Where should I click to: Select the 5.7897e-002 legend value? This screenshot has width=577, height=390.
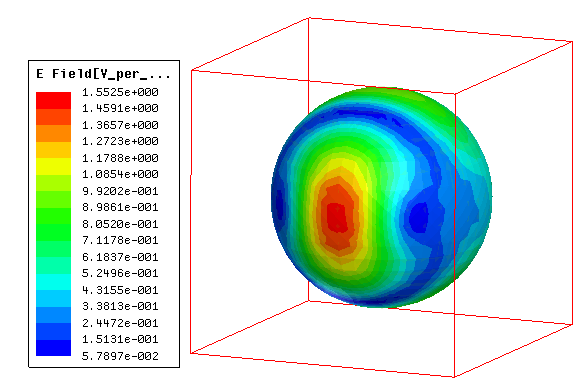click(x=120, y=356)
